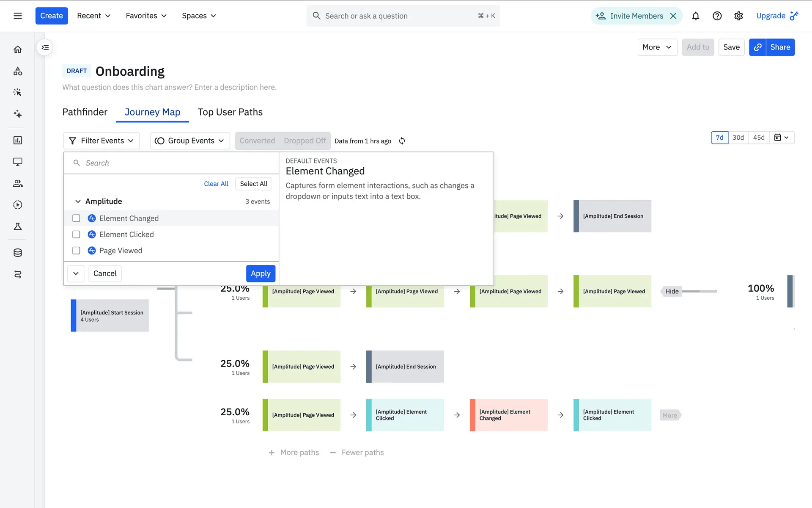Open settings gear icon in header
The image size is (812, 508).
pyautogui.click(x=738, y=16)
